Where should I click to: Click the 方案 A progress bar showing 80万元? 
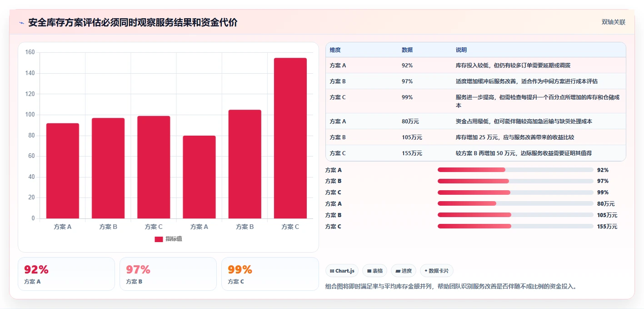[515, 203]
